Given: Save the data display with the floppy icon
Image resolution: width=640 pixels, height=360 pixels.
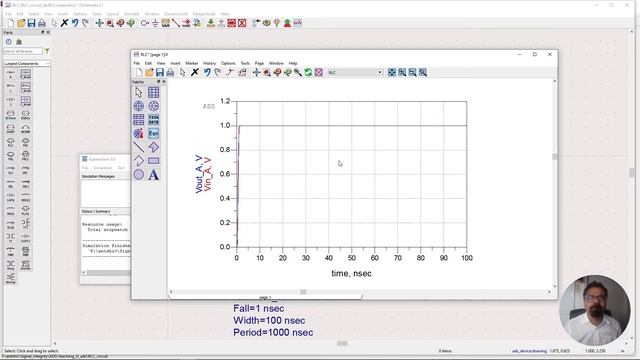Looking at the screenshot, I should coord(160,73).
